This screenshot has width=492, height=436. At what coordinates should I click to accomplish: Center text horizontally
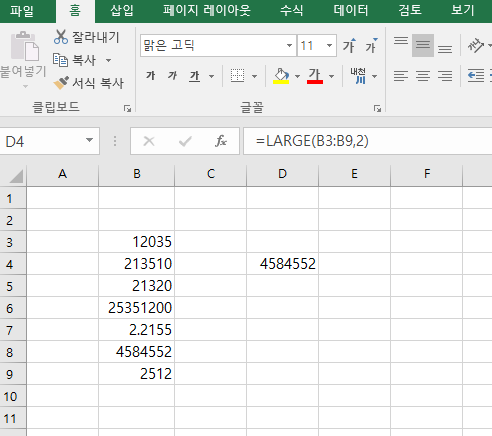click(x=423, y=76)
